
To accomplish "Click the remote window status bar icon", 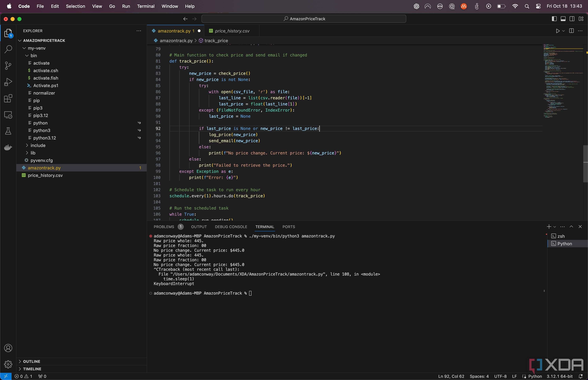I will point(6,376).
